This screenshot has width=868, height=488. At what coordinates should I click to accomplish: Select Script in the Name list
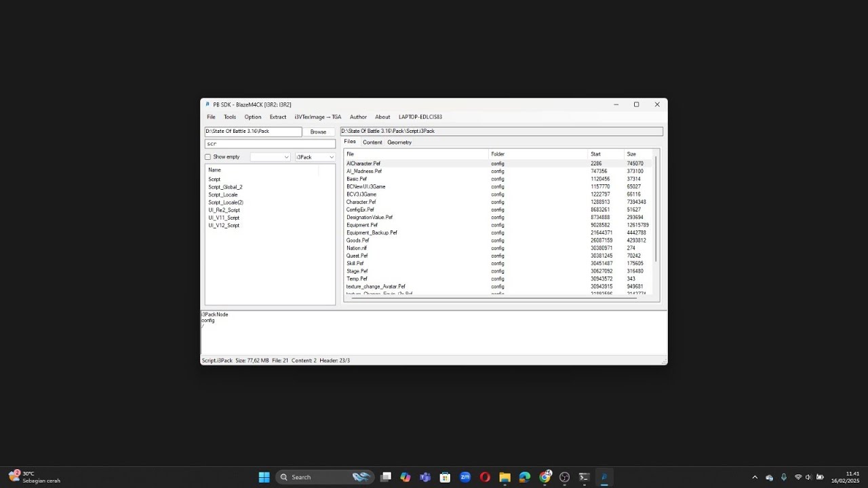click(x=214, y=179)
